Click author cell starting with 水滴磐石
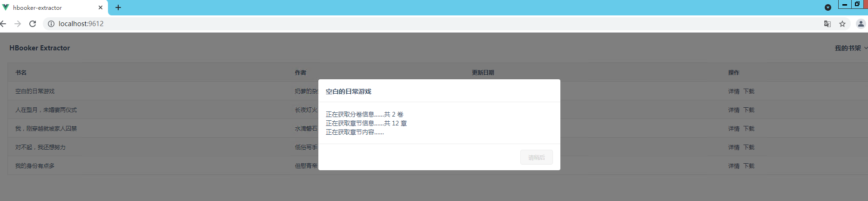 coord(306,129)
